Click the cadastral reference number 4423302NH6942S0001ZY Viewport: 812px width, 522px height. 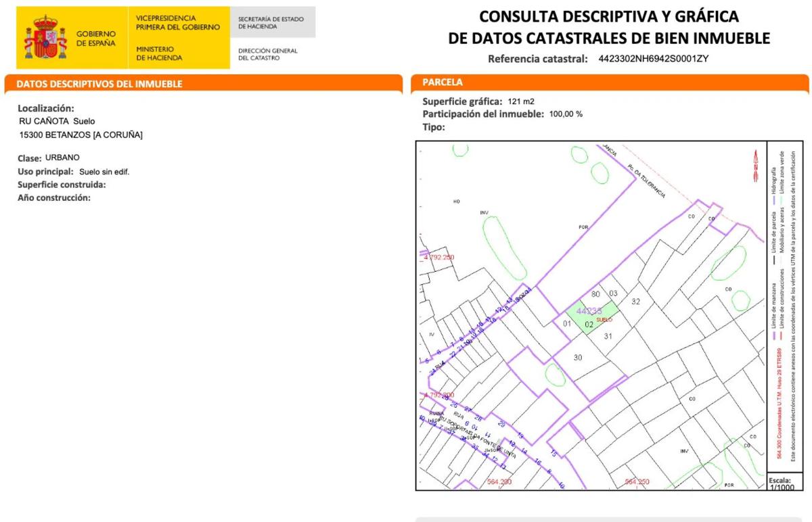[653, 59]
